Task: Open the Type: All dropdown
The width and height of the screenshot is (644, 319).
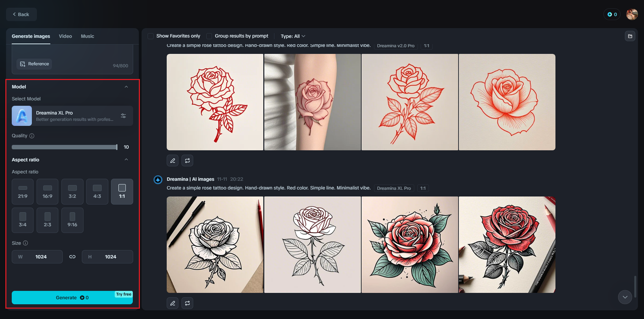Action: tap(293, 36)
